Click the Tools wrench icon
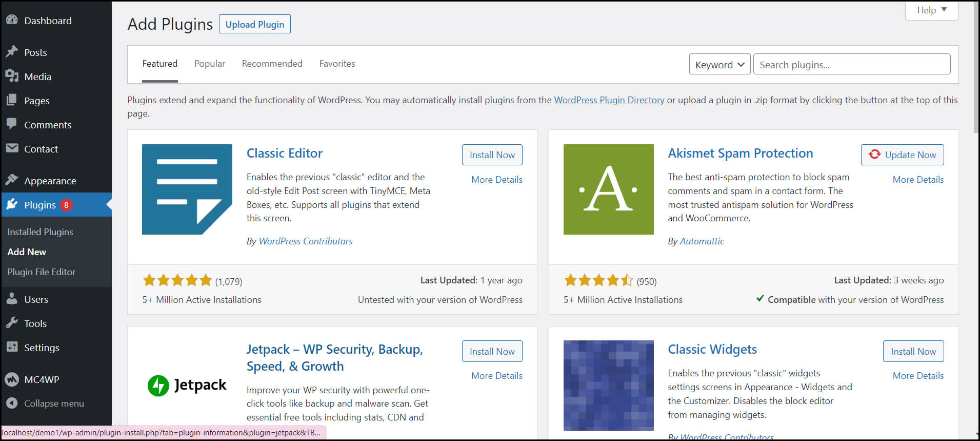The image size is (980, 441). click(x=12, y=323)
